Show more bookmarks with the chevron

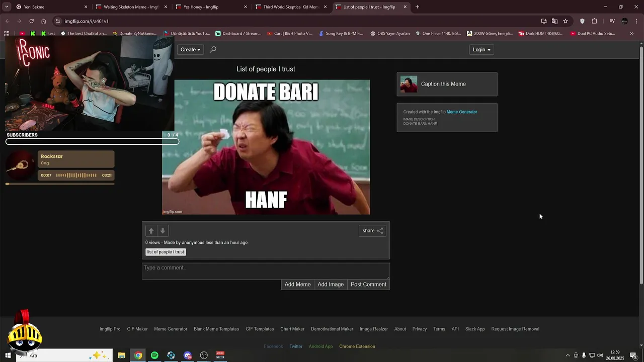click(632, 34)
